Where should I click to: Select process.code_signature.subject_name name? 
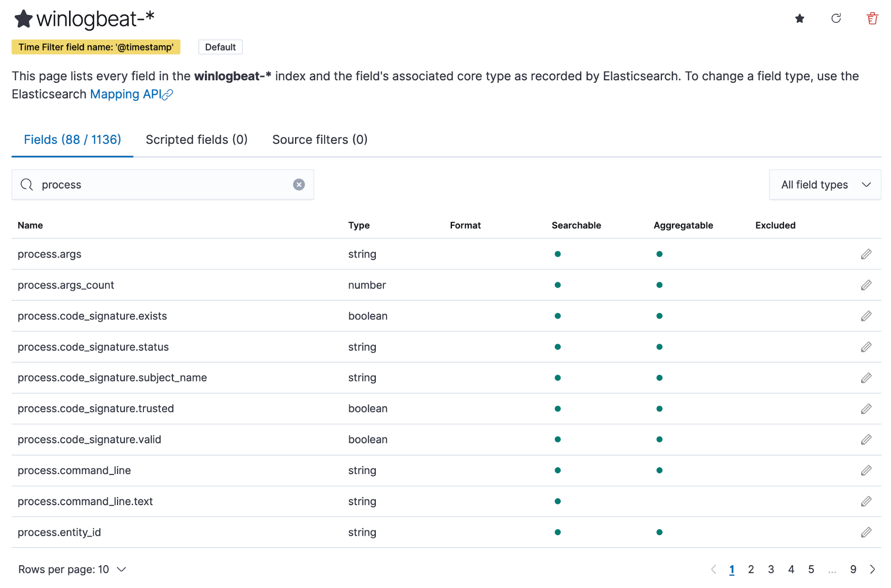112,378
